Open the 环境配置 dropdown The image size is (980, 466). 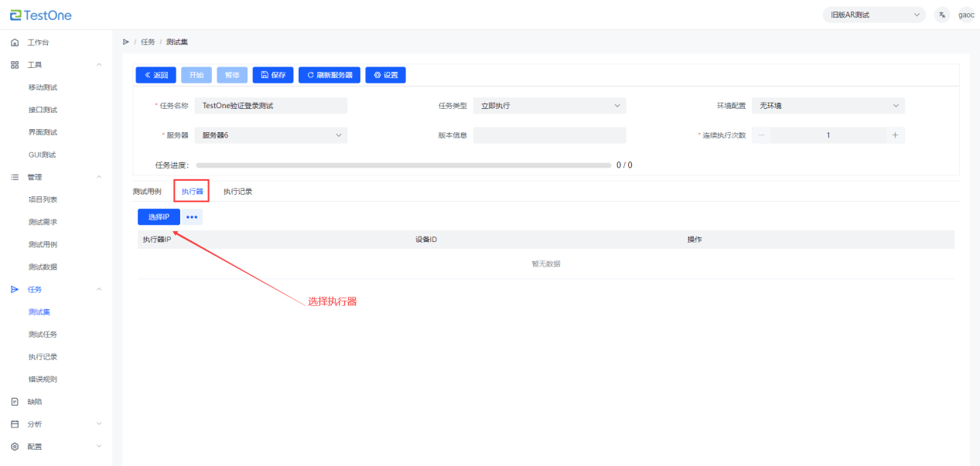click(828, 106)
